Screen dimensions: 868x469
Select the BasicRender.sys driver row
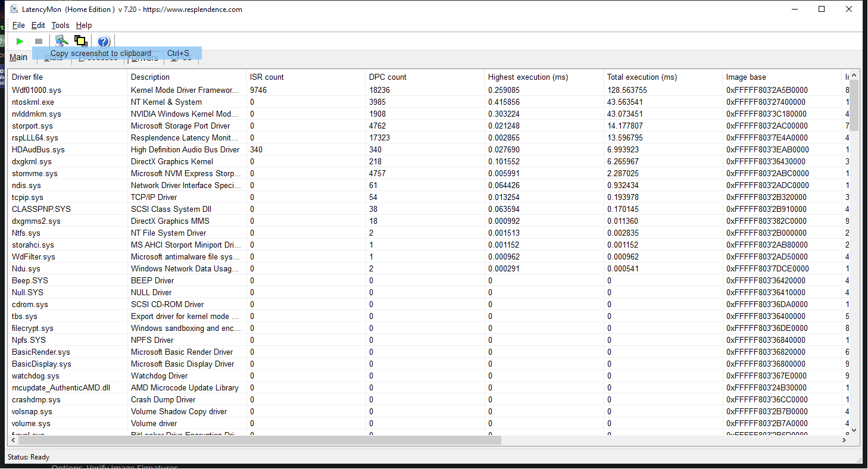[429, 352]
